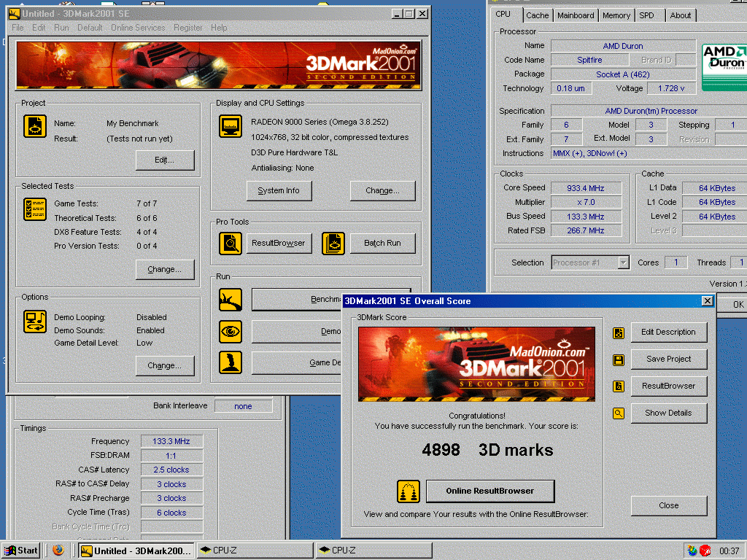Launch Firefox from the quick launch bar

[58, 551]
